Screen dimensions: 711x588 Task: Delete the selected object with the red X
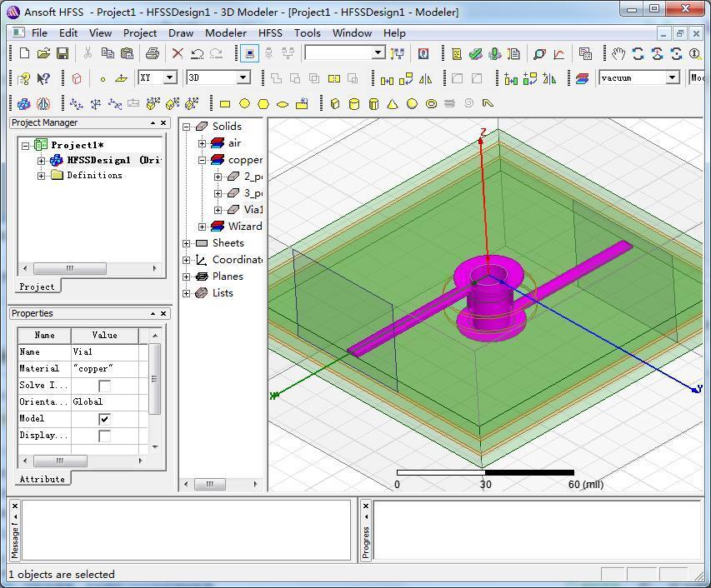(x=178, y=53)
